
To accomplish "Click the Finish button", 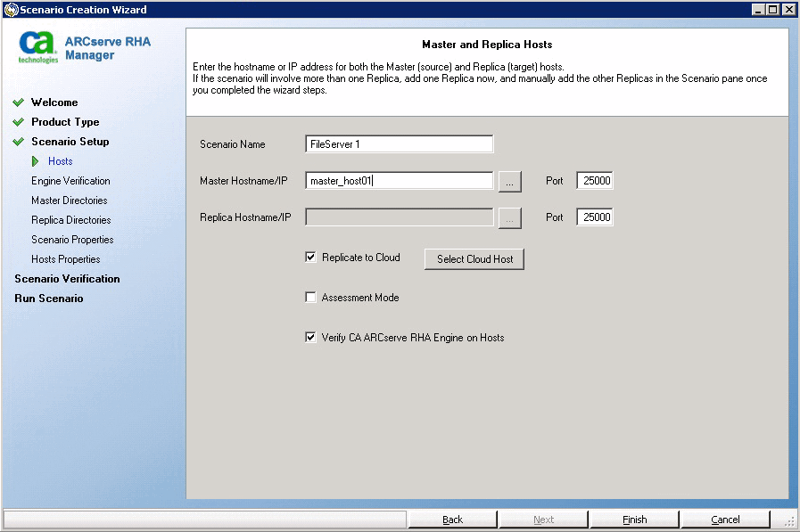I will coord(634,519).
